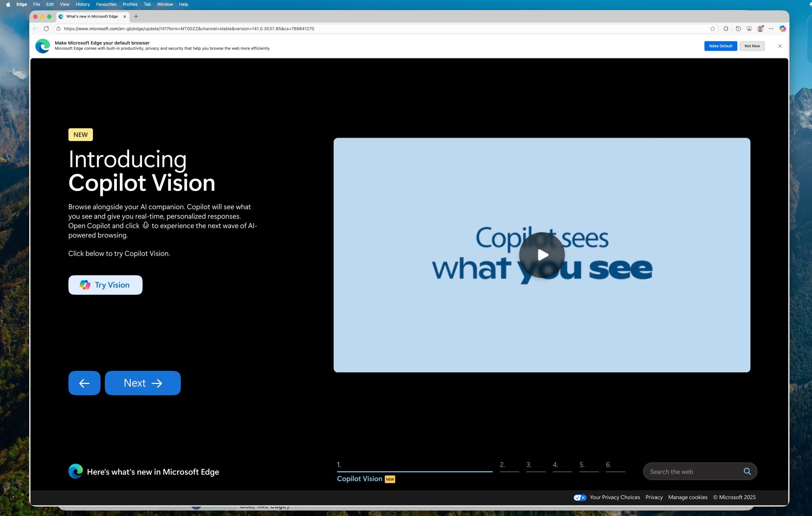Open the Favorites collections icon next to the star
812x516 pixels.
[726, 28]
